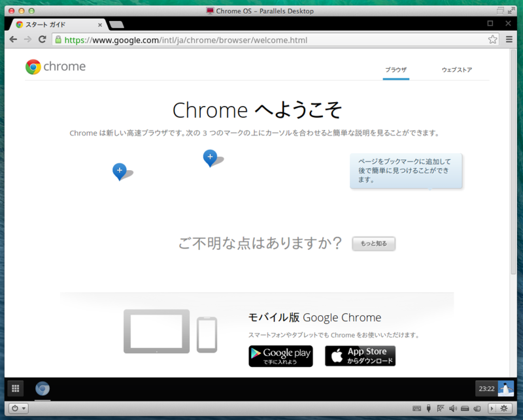Click the もっと知る button
The image size is (523, 420).
(374, 243)
